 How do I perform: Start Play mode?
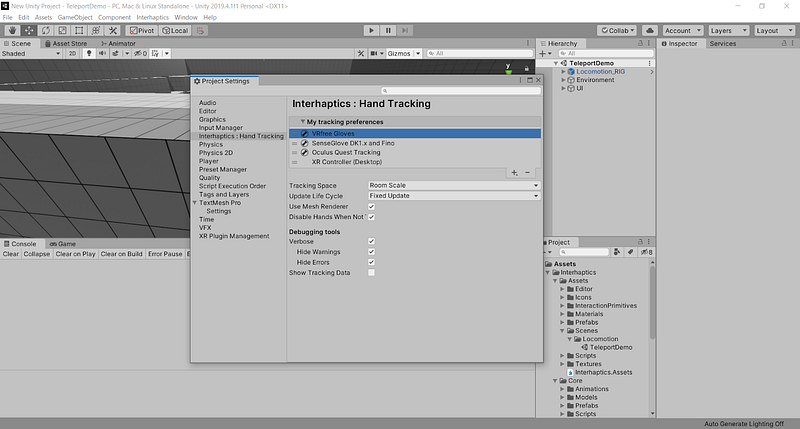pyautogui.click(x=371, y=31)
